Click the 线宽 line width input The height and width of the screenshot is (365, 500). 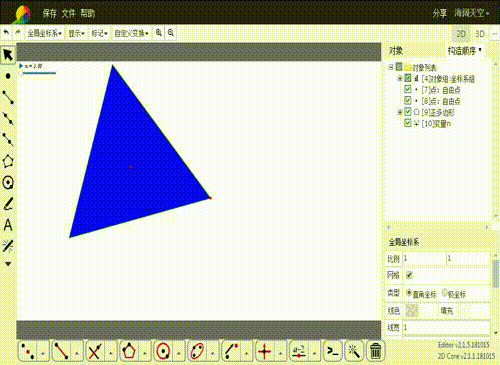pos(446,327)
